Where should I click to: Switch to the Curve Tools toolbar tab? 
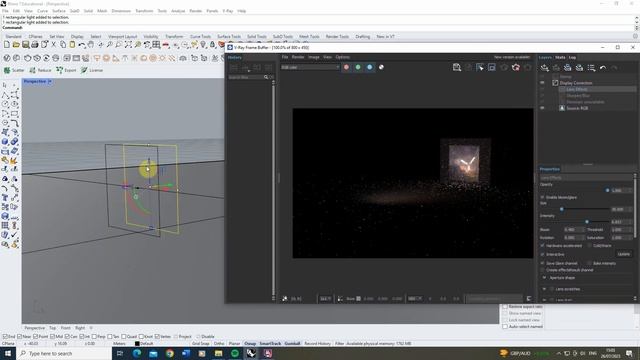pos(200,37)
